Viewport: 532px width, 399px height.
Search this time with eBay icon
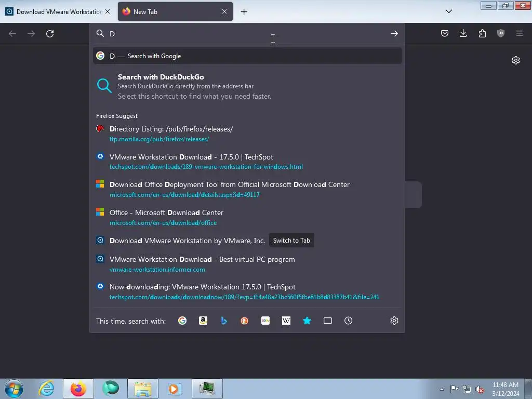coord(265,321)
